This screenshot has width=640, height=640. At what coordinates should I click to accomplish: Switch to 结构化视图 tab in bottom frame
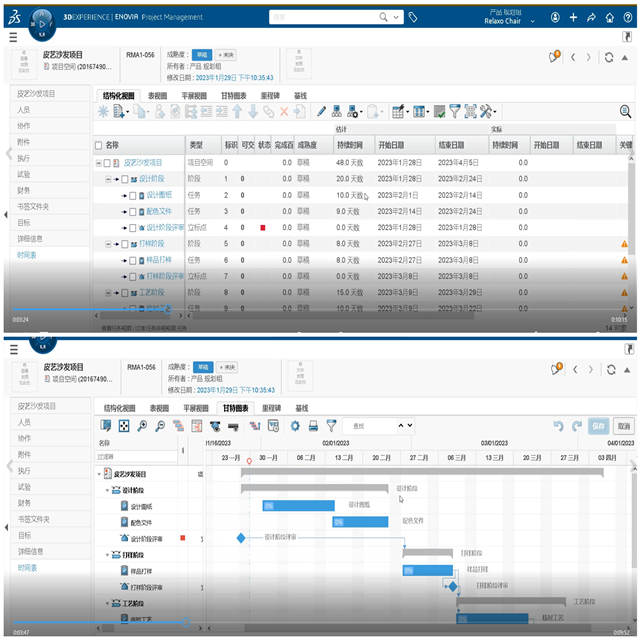[119, 408]
